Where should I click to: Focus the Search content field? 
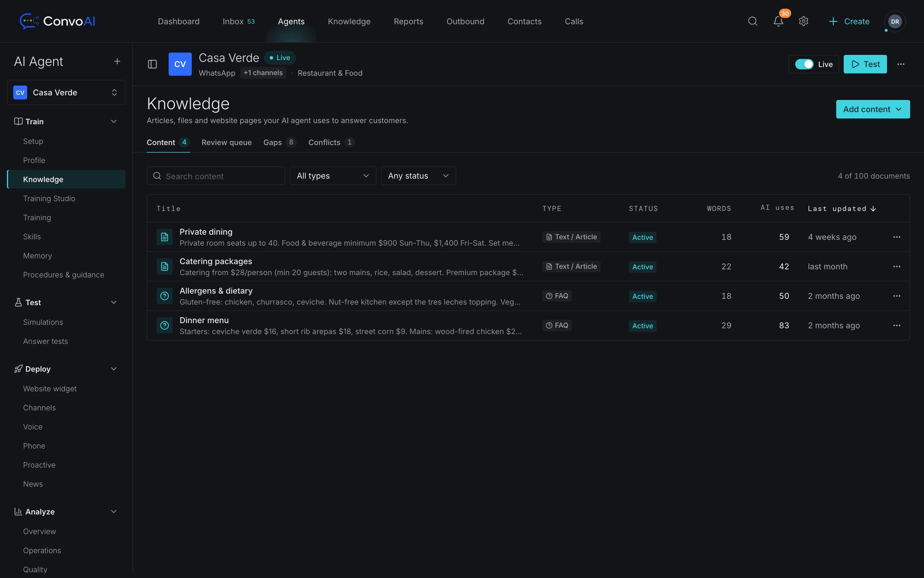pos(216,176)
